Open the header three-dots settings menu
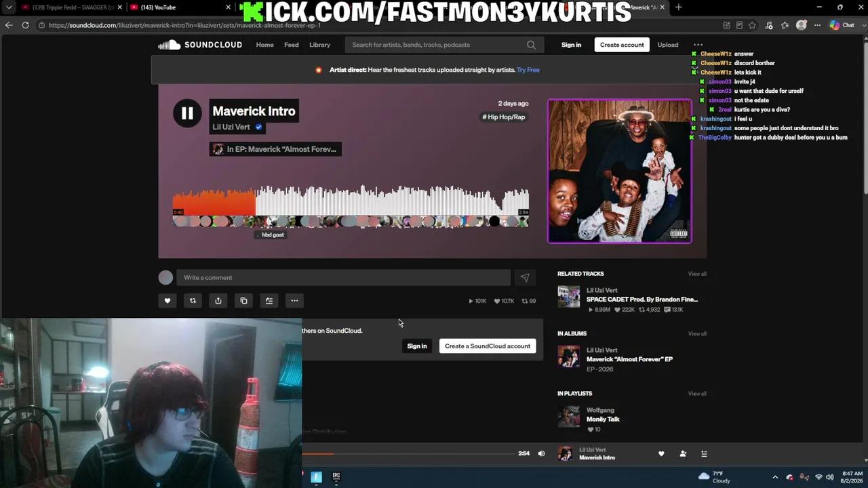Image resolution: width=868 pixels, height=488 pixels. [698, 45]
